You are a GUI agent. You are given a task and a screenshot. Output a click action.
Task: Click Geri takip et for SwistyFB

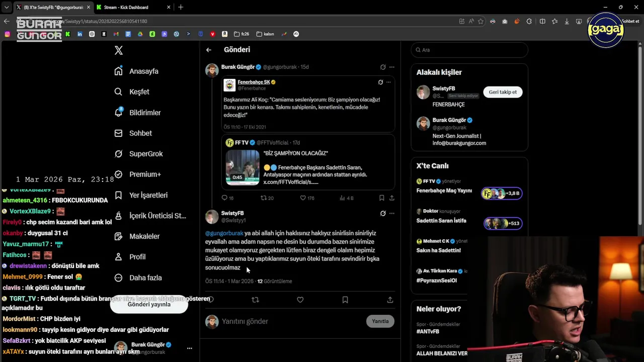pyautogui.click(x=503, y=92)
